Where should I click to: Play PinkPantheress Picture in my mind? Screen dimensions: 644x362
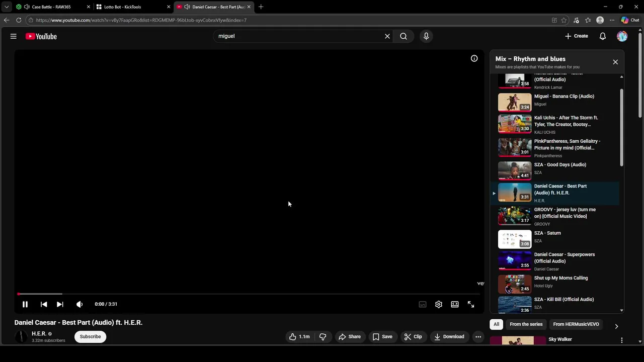coord(555,148)
